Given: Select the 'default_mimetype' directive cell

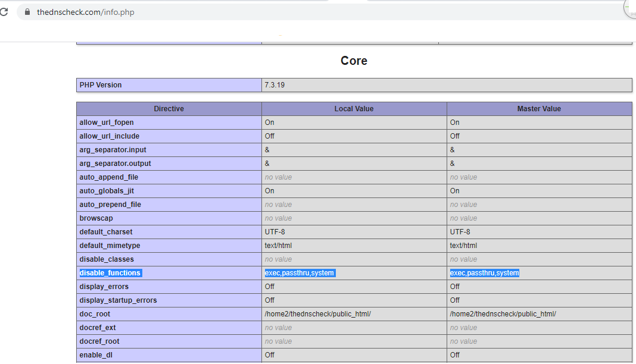Looking at the screenshot, I should [169, 246].
